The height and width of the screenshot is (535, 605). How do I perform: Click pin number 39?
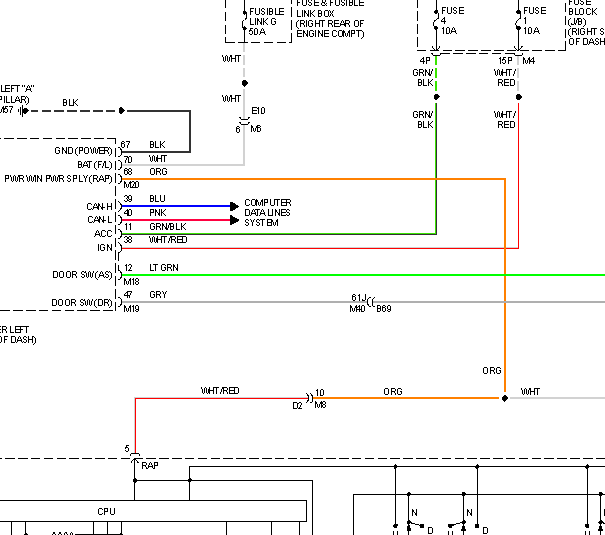point(128,199)
